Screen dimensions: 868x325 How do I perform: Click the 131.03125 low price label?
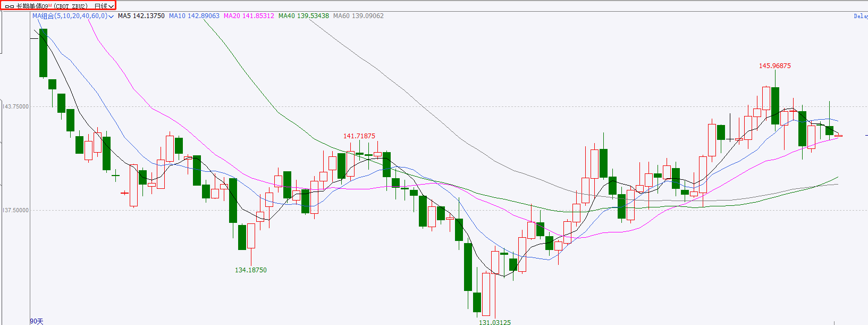495,322
